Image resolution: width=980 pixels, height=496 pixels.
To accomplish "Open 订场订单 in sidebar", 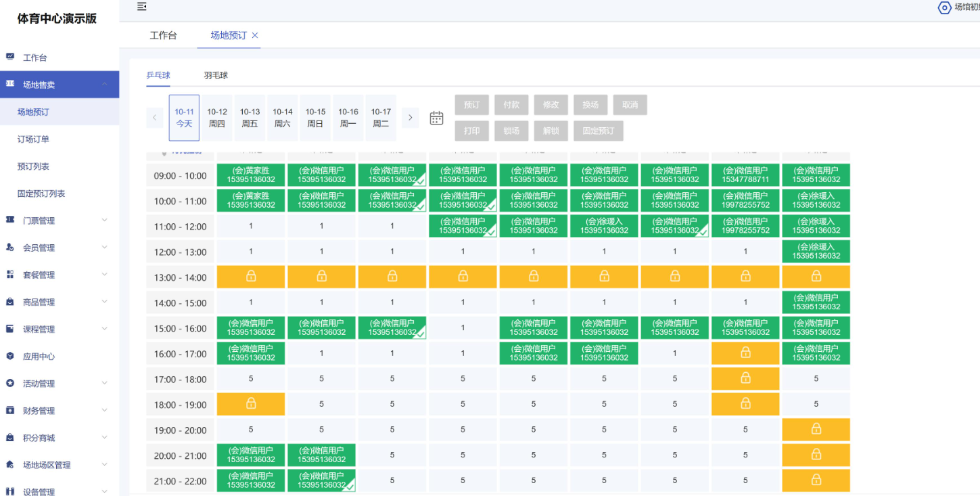I will tap(33, 139).
